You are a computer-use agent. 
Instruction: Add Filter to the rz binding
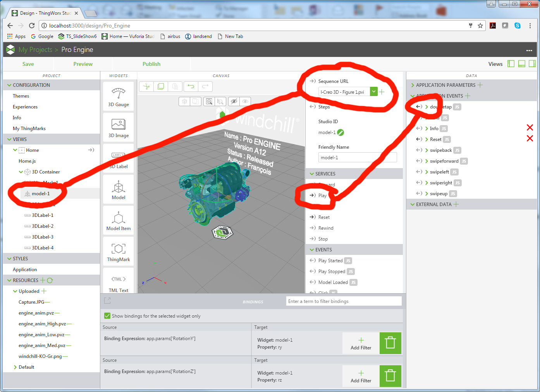tap(361, 376)
